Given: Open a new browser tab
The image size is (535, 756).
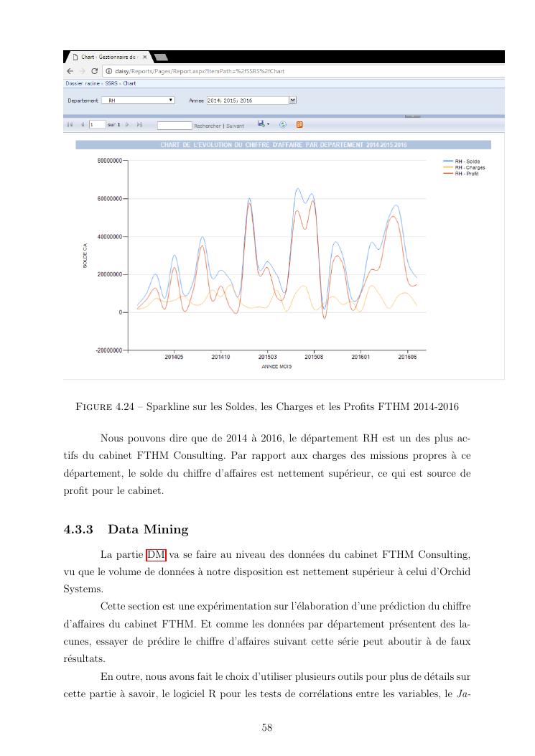Looking at the screenshot, I should tap(161, 57).
